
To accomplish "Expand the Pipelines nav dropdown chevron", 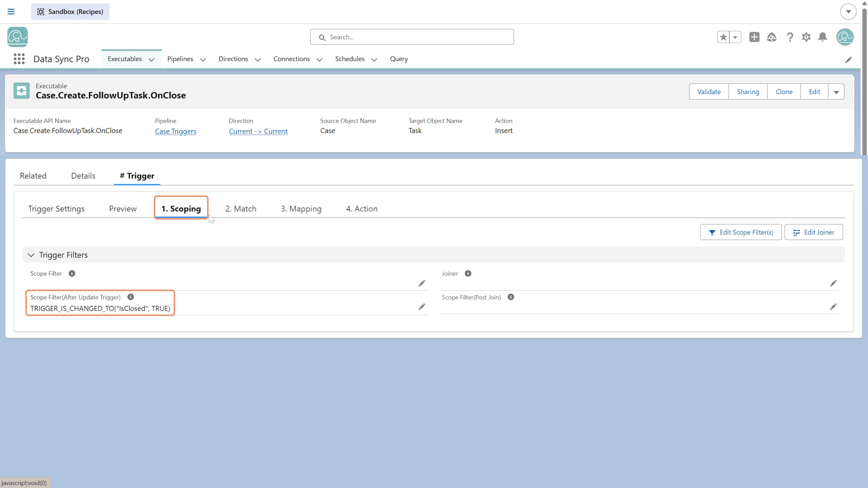I will point(203,60).
